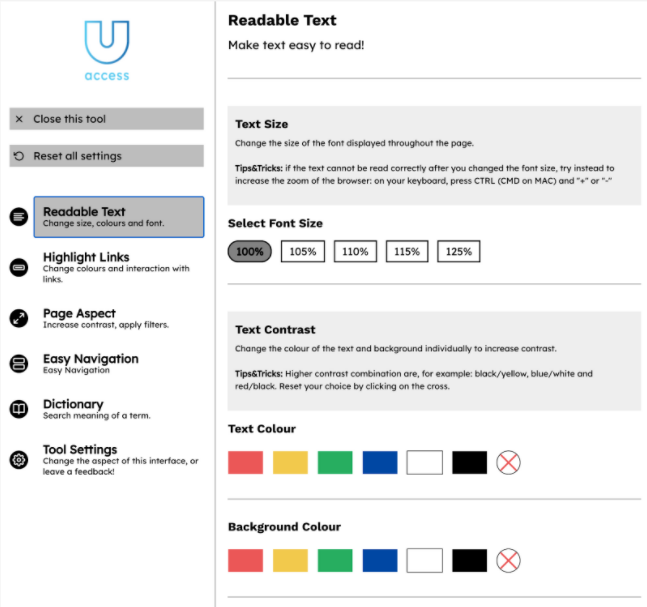Reset background colour with the red cross
The height and width of the screenshot is (607, 647).
[509, 560]
